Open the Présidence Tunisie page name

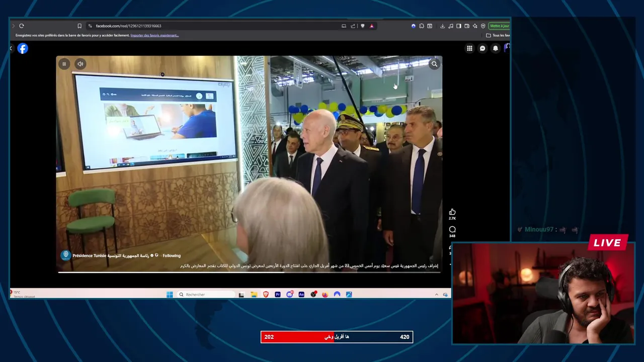tap(111, 255)
